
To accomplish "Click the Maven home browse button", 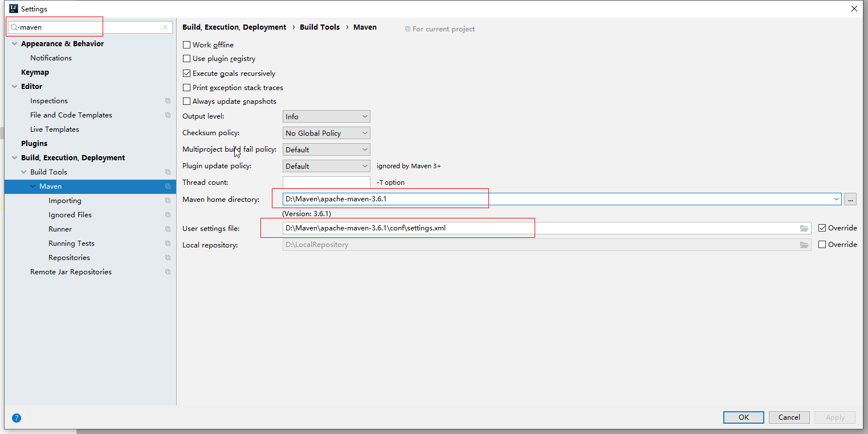I will coord(850,199).
